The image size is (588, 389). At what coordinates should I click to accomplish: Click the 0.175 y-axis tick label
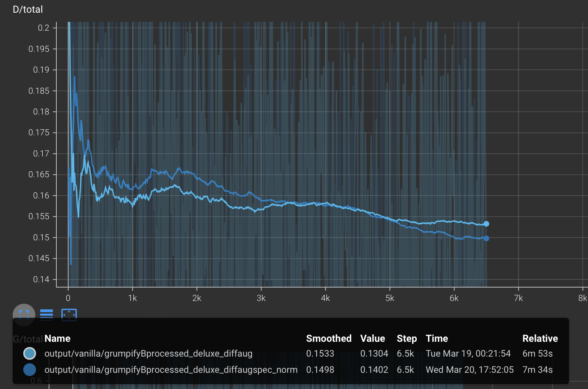[x=39, y=132]
